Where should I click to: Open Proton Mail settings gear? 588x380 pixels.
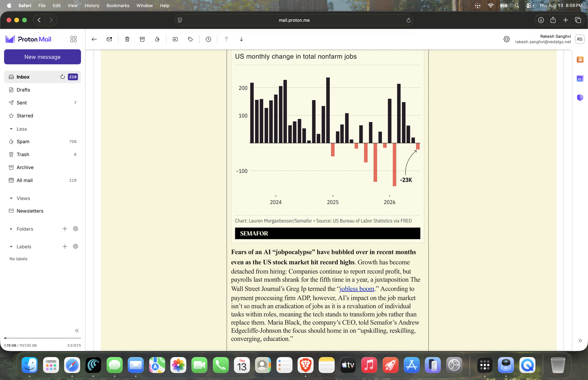tap(507, 39)
